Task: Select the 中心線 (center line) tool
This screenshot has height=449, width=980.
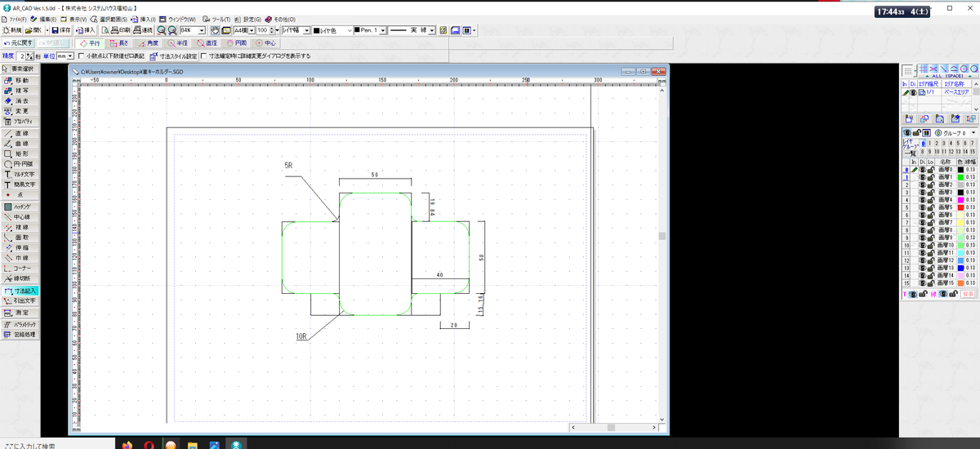Action: tap(20, 217)
